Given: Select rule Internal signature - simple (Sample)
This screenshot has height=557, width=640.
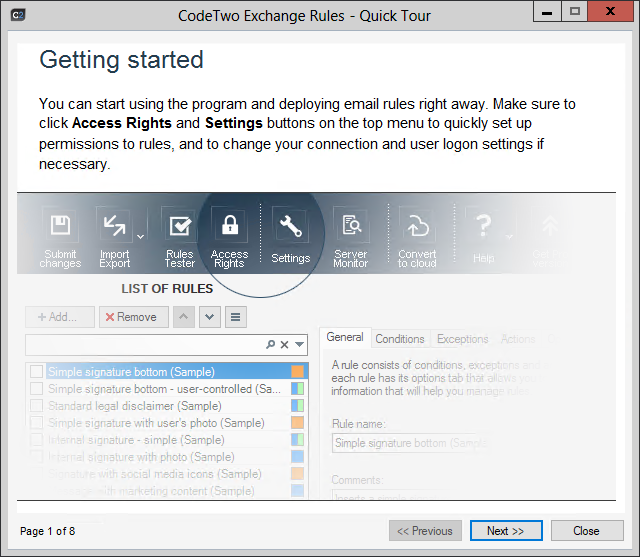Looking at the screenshot, I should pos(168,440).
